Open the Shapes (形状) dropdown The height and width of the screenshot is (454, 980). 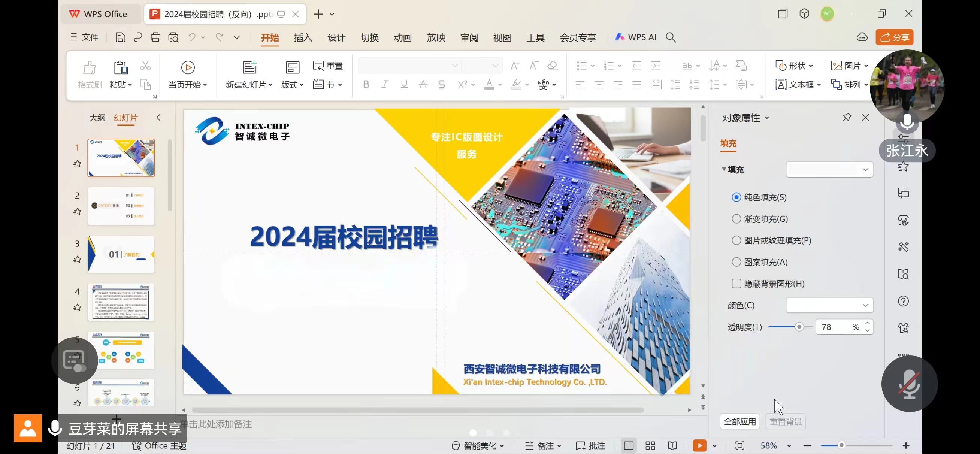pos(794,66)
